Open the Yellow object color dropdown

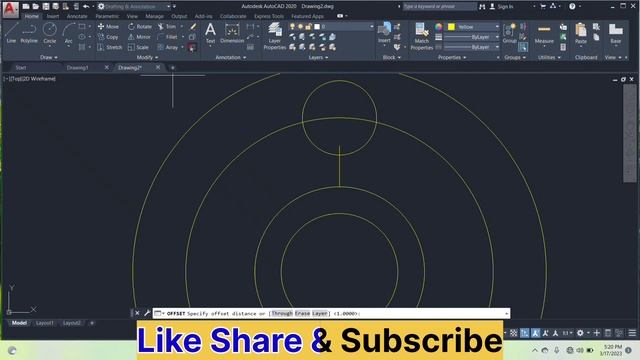(x=473, y=27)
